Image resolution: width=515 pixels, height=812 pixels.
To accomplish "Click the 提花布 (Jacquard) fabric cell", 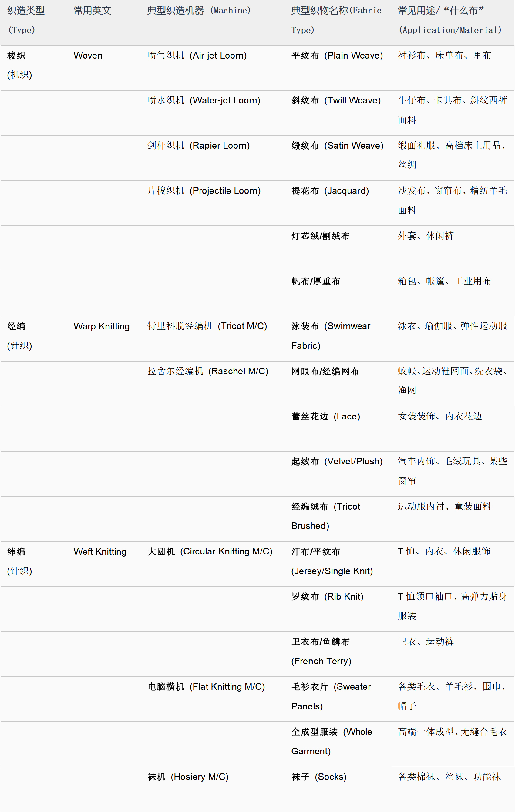I will (330, 191).
